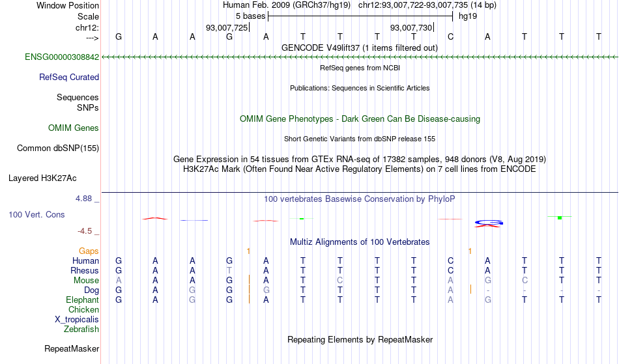619x364 pixels.
Task: Open the RefSeq Curated track label
Action: pos(68,77)
